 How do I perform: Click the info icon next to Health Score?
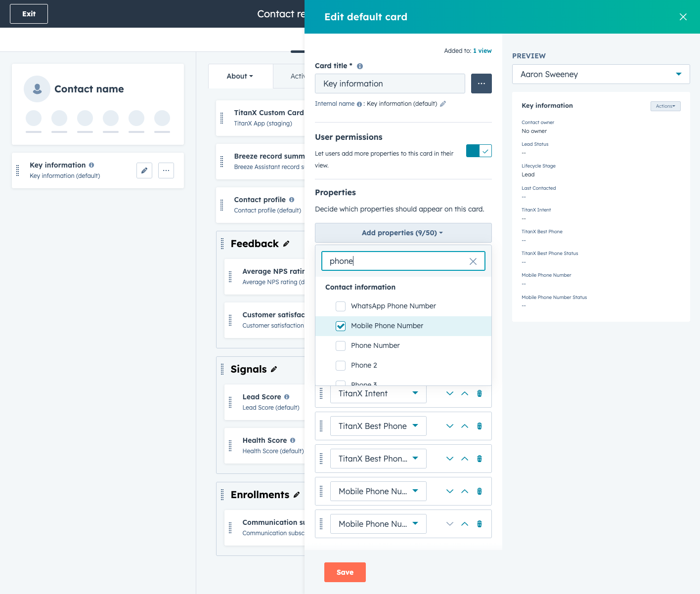point(293,440)
